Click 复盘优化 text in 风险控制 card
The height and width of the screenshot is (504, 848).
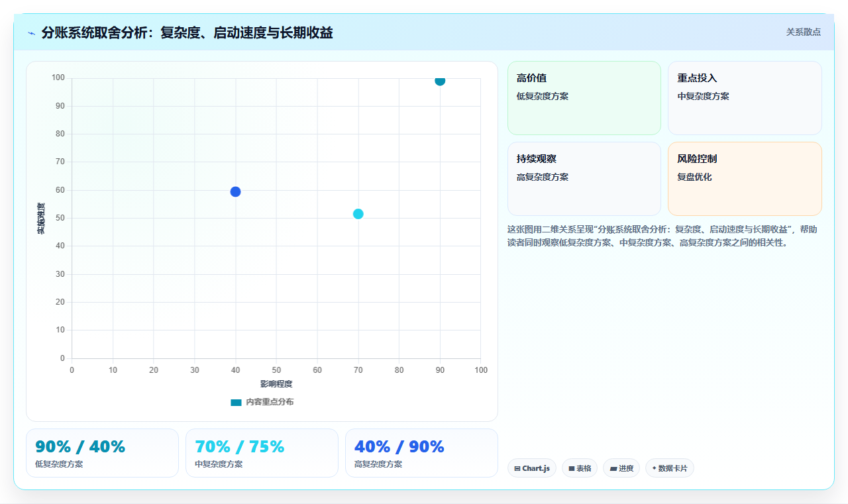[x=694, y=177]
